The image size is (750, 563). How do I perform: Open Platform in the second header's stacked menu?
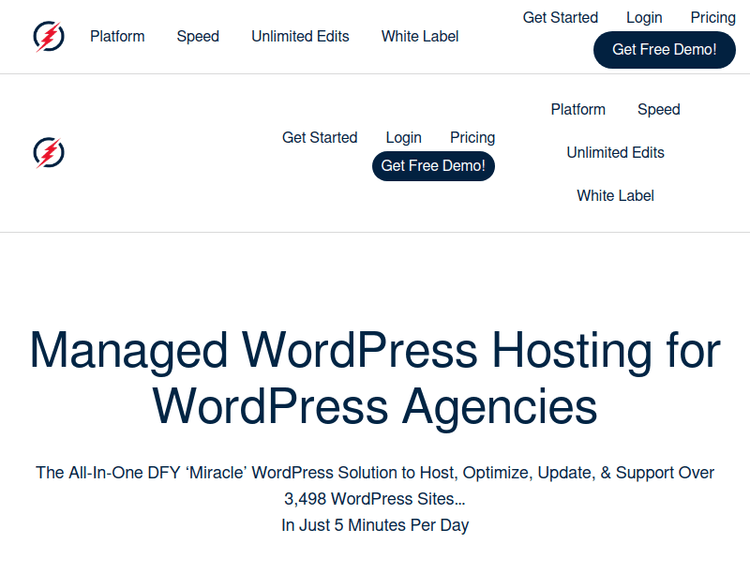click(x=578, y=110)
